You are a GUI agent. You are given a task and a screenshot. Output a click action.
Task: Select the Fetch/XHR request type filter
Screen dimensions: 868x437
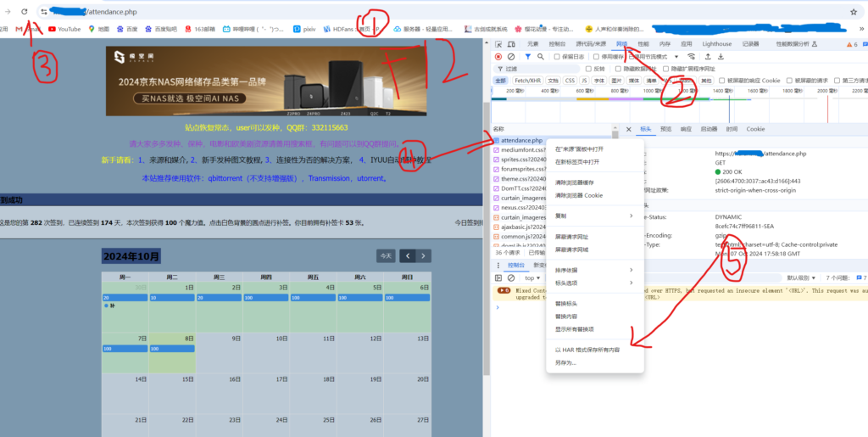(527, 81)
